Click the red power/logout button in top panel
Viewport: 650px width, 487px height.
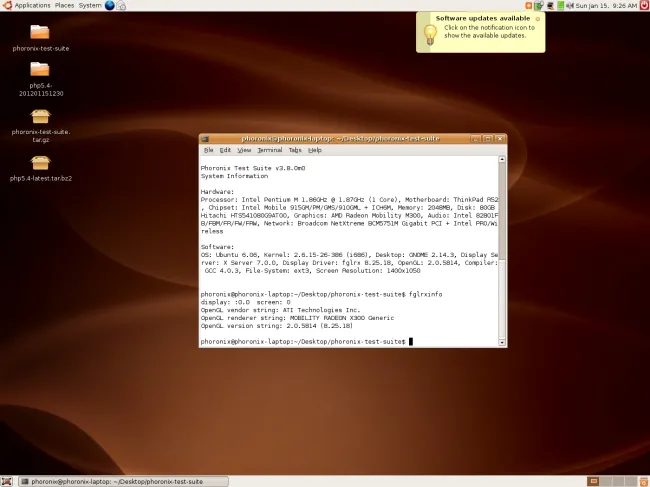[x=645, y=5]
